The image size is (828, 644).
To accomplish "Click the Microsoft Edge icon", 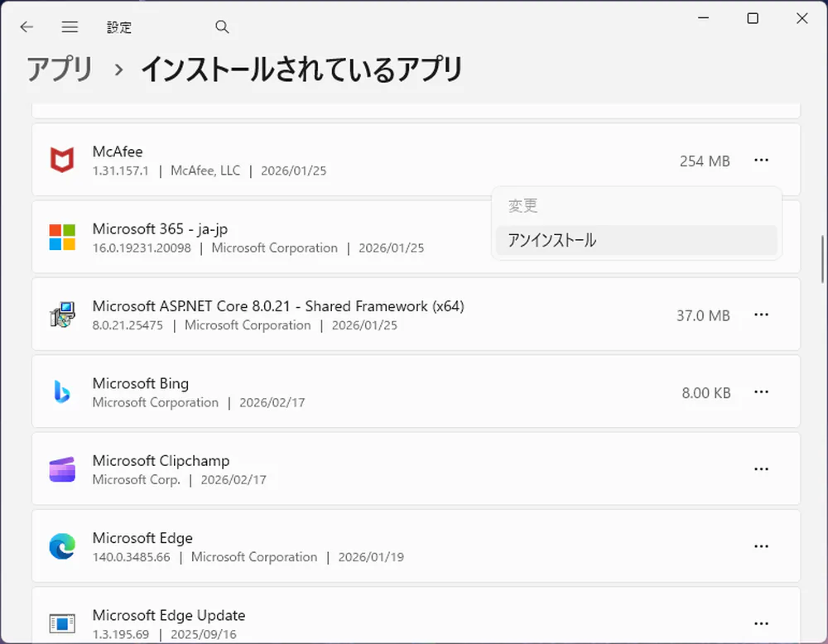I will point(62,546).
